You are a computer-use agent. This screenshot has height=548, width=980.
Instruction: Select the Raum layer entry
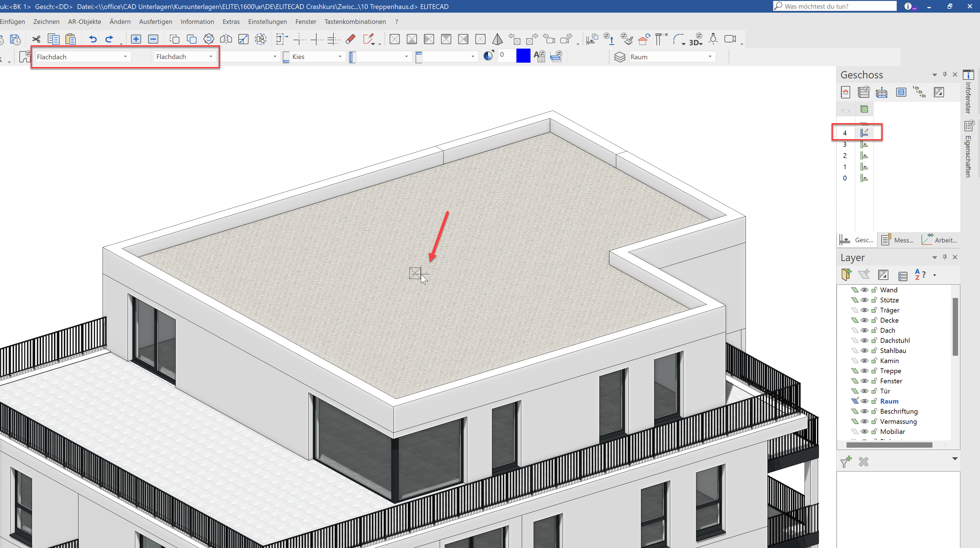(889, 401)
